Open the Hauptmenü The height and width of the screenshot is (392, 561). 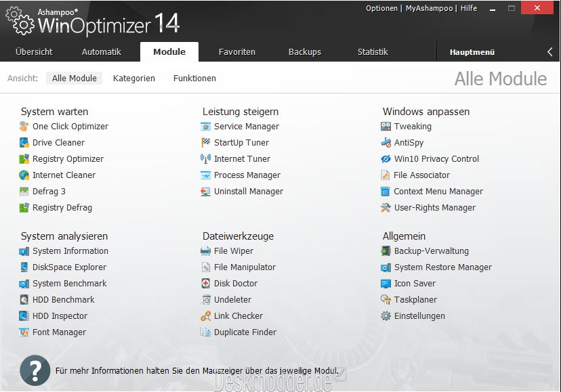472,52
